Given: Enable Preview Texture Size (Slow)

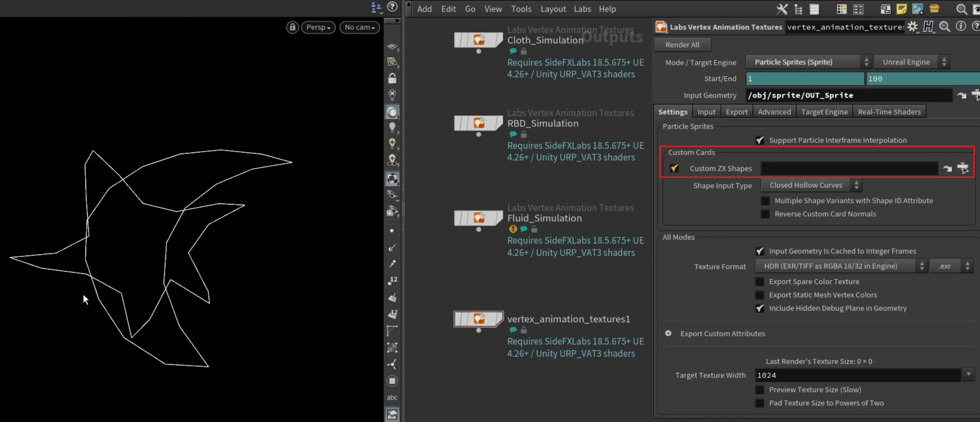Looking at the screenshot, I should tap(759, 390).
